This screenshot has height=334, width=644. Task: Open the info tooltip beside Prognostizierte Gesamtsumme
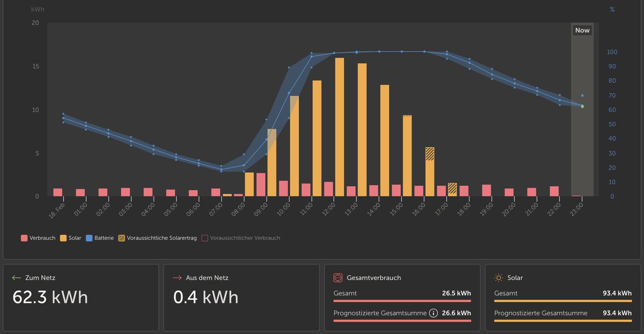[x=433, y=313]
